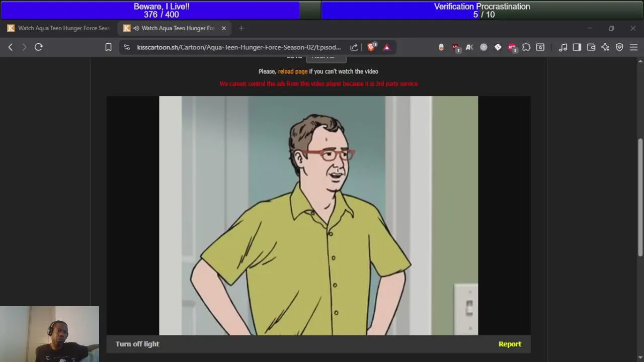The width and height of the screenshot is (644, 362).
Task: Toggle the browser sidebar panel icon
Action: [x=577, y=47]
